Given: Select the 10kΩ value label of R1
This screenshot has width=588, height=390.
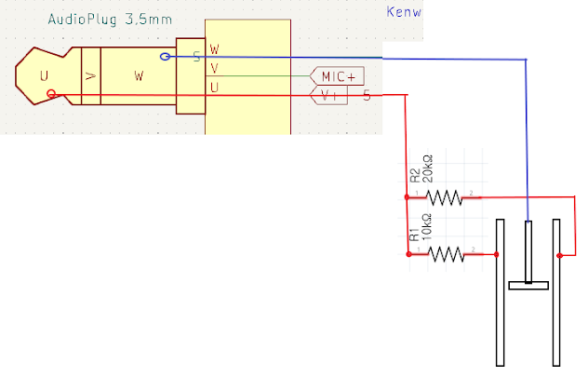Looking at the screenshot, I should [428, 224].
